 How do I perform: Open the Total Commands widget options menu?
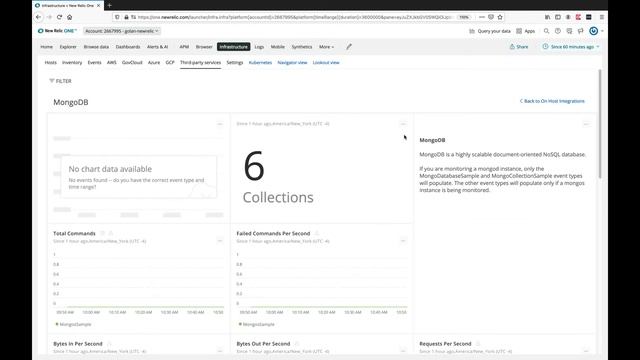(x=220, y=241)
